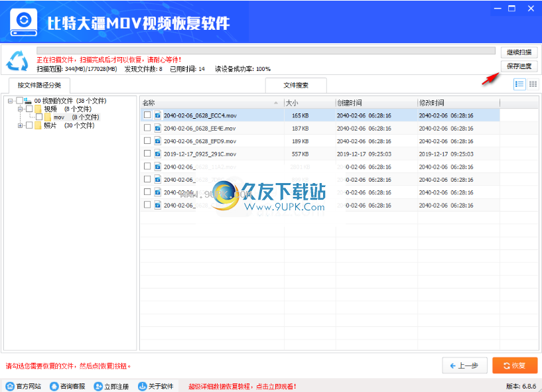Sort by 创建时间 column header
The height and width of the screenshot is (392, 542).
click(x=376, y=103)
